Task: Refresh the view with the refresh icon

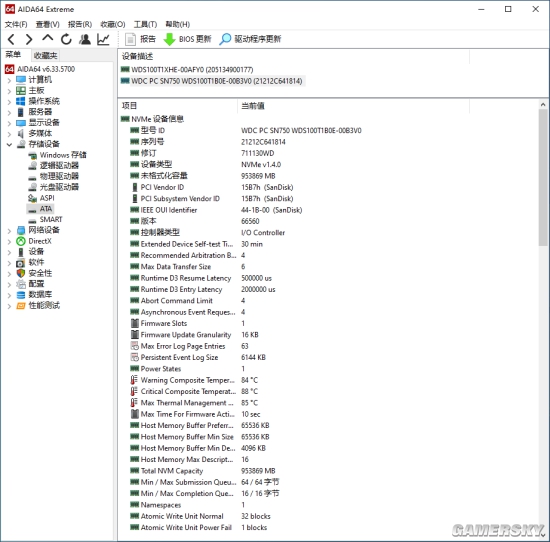Action: coord(66,39)
